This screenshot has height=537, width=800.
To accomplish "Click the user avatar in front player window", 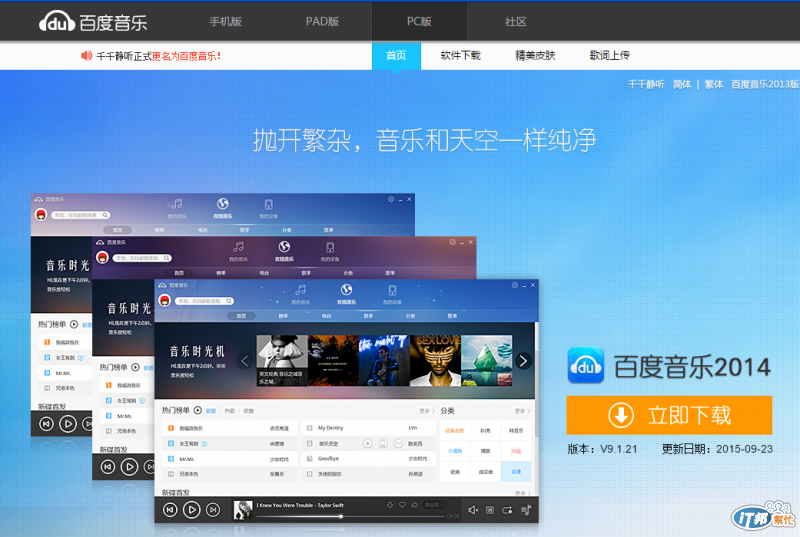I will pos(164,300).
